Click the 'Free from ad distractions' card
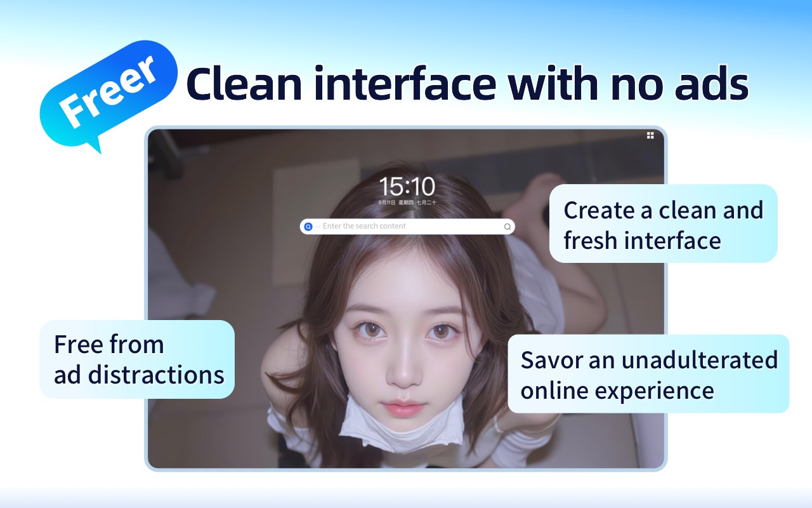Screen dimensions: 812x508 [x=137, y=359]
